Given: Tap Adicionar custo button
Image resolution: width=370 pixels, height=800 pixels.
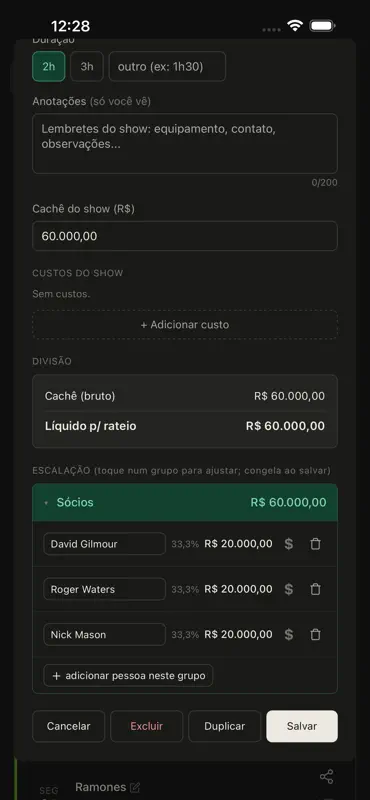Looking at the screenshot, I should (185, 324).
